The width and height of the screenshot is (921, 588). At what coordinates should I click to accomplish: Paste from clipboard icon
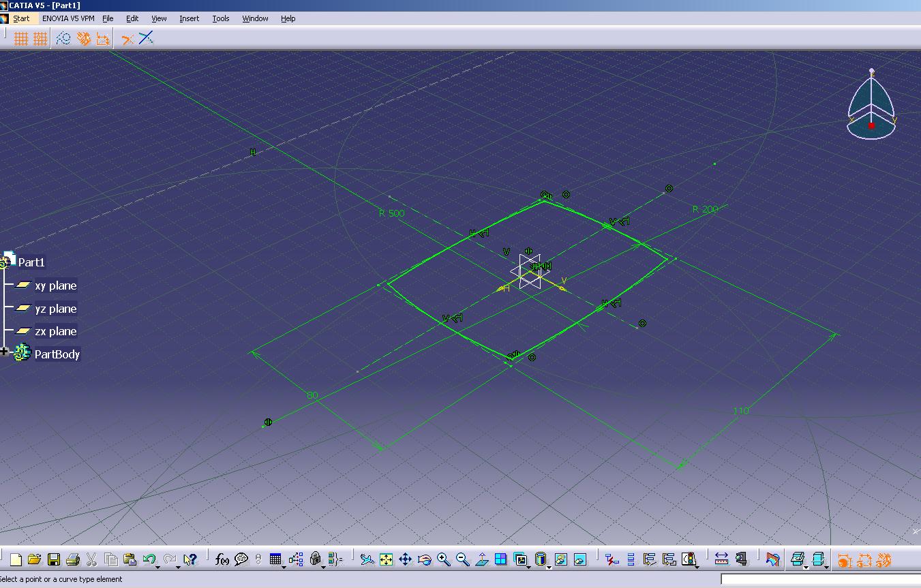(130, 559)
